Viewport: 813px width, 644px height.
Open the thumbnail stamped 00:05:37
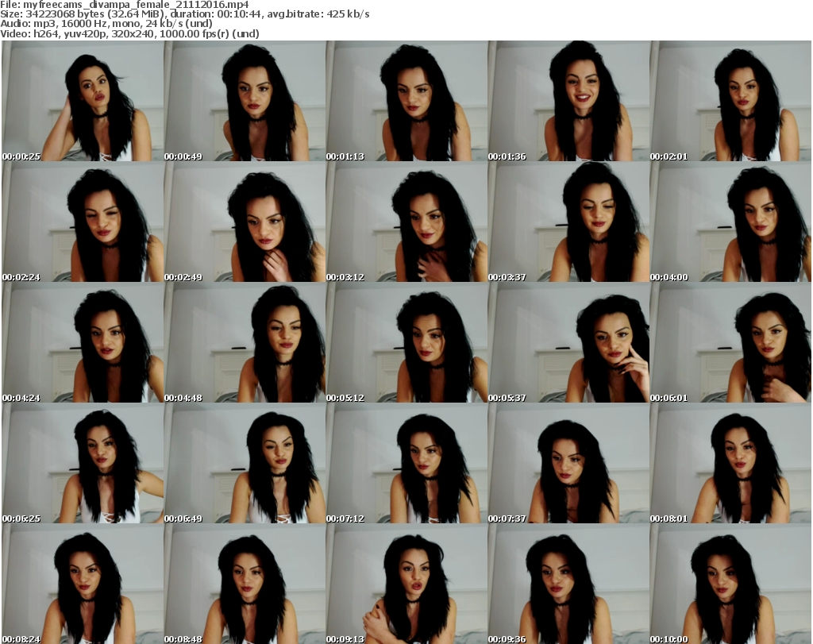(x=568, y=343)
